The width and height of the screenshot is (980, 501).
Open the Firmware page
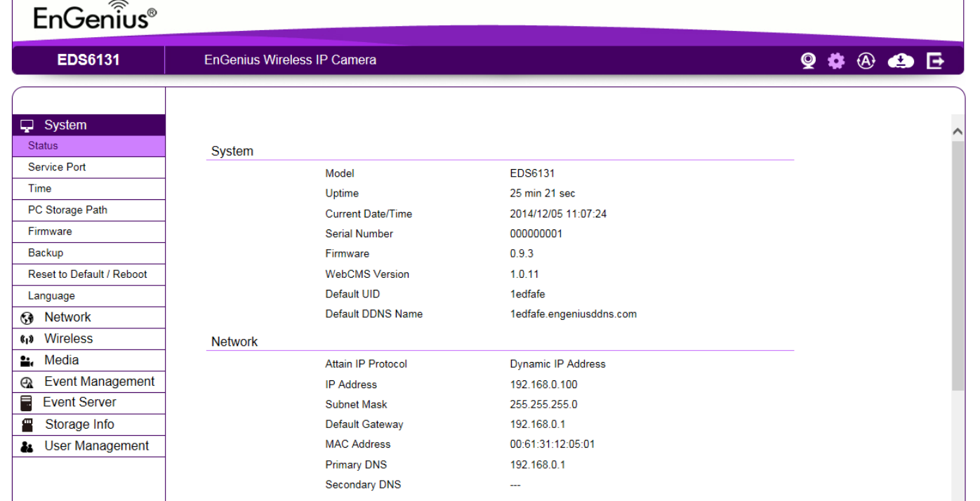tap(88, 232)
